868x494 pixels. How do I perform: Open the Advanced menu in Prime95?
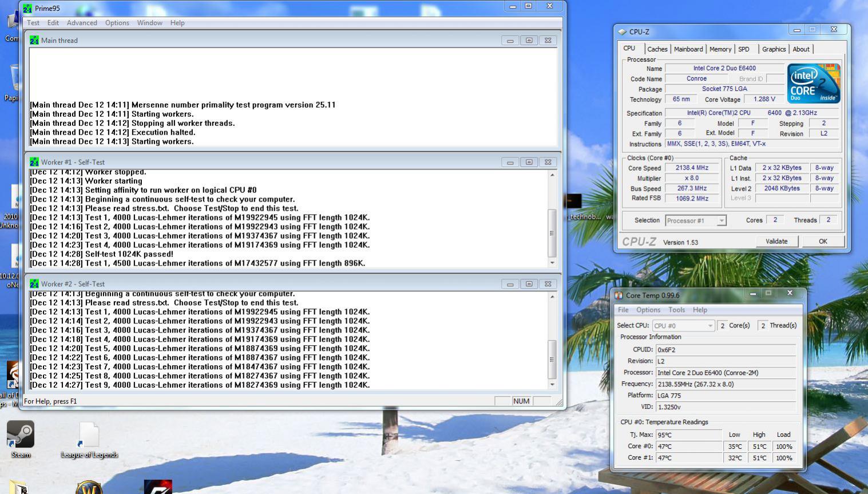tap(82, 23)
